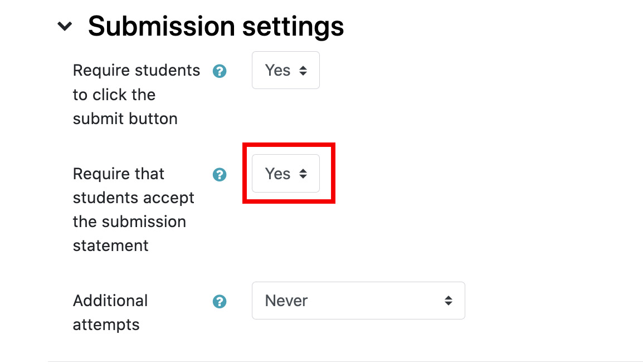Show help for accepting the submission statement

[220, 175]
